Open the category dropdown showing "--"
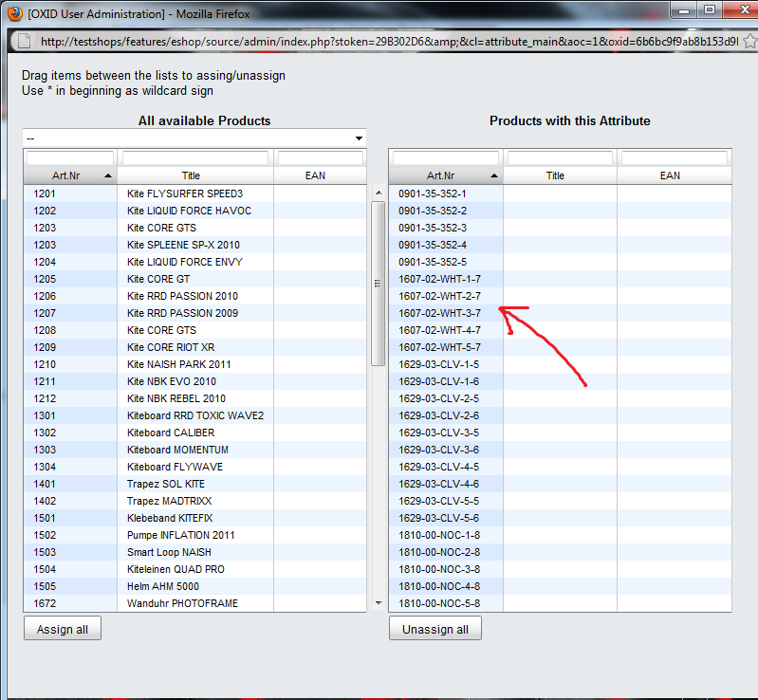758x700 pixels. click(x=194, y=138)
